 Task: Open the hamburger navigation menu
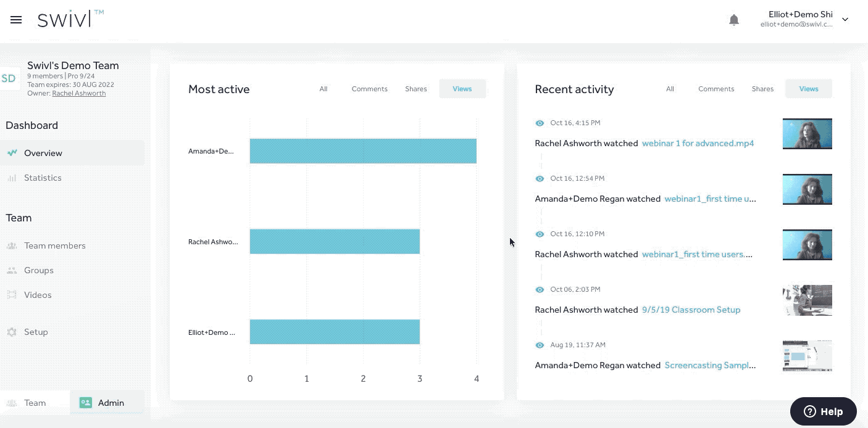(x=16, y=20)
